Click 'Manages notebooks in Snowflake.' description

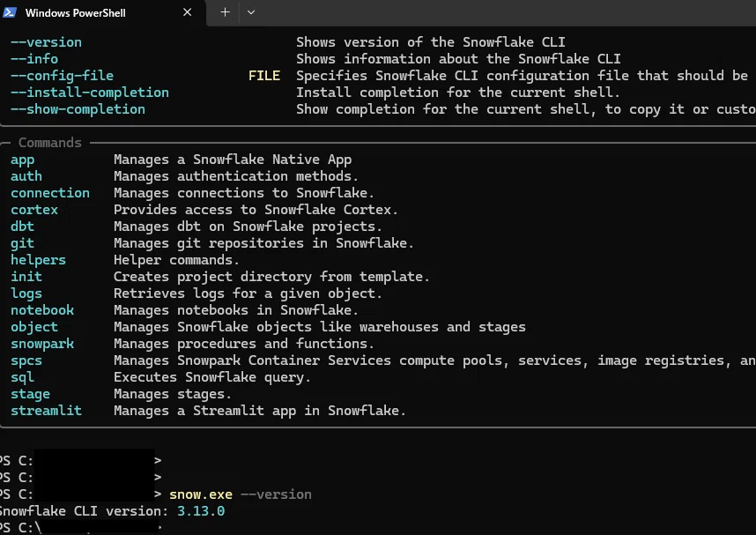[x=236, y=310]
